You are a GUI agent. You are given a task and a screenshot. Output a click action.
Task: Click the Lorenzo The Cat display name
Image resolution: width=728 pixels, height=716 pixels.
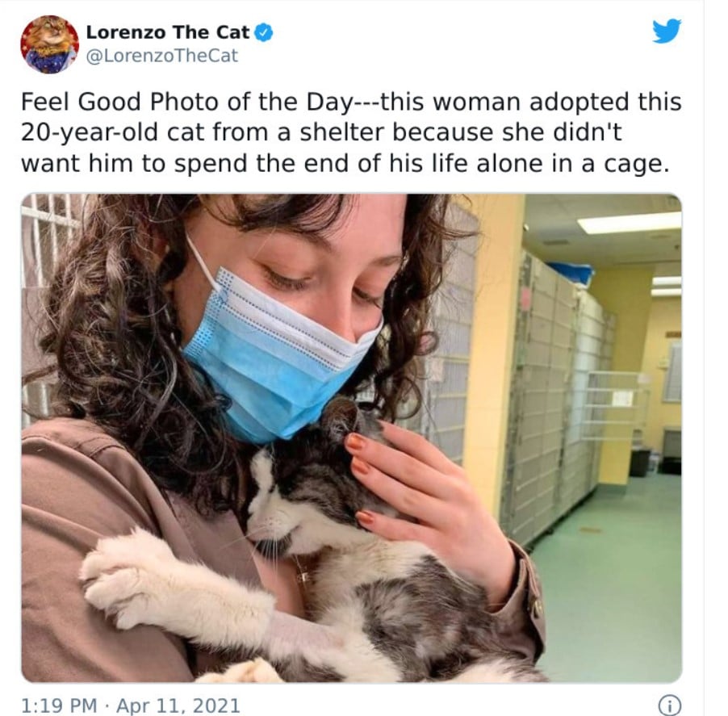(x=168, y=32)
